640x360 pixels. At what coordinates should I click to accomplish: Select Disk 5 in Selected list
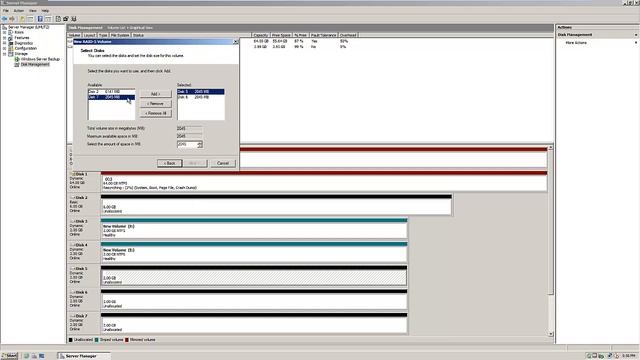click(x=200, y=91)
